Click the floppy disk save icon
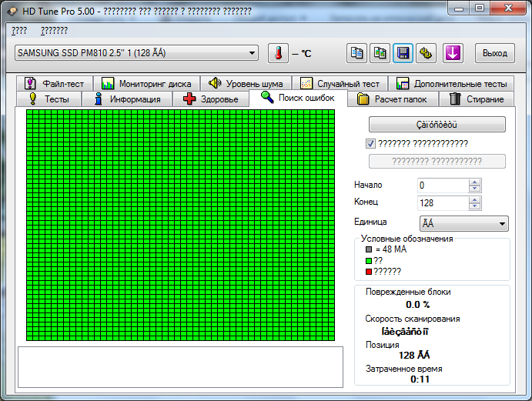Screen dimensions: 532x401 403,53
